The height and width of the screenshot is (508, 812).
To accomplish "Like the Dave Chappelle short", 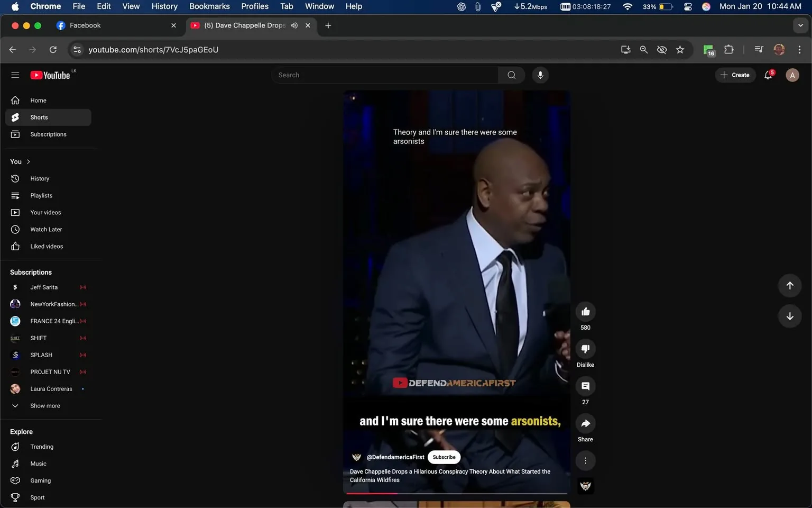I will 585,312.
